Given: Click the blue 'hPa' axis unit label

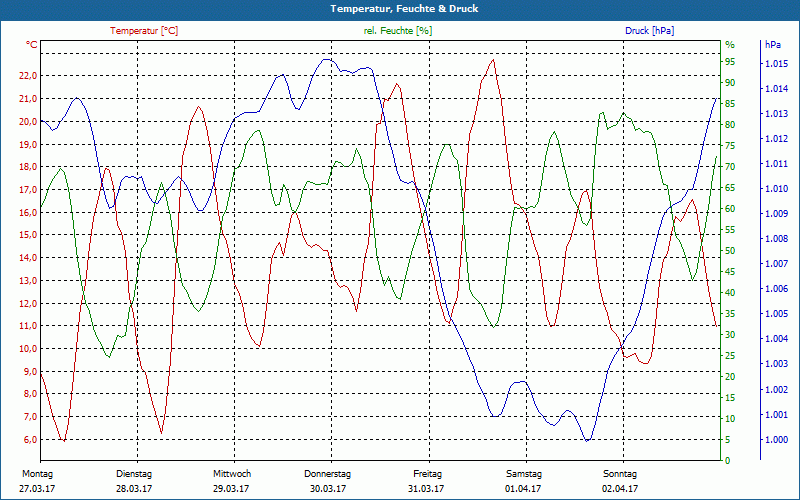Looking at the screenshot, I should click(773, 45).
